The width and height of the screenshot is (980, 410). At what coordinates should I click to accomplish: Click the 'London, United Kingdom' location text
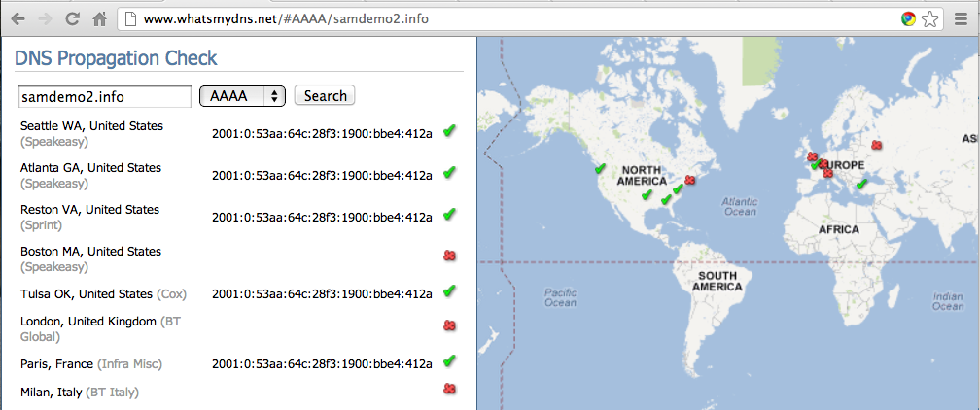point(88,322)
